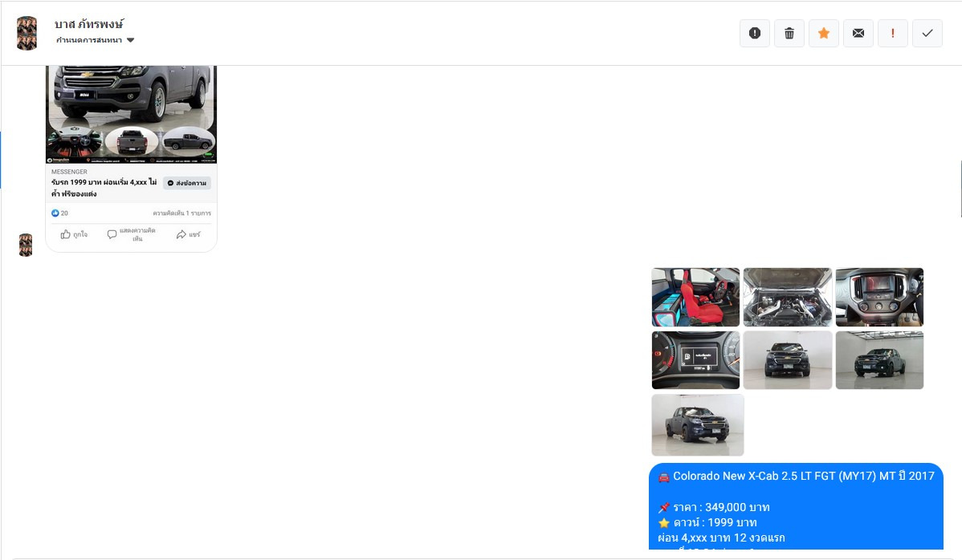This screenshot has width=962, height=560.
Task: Open the instrument cluster photo
Action: [695, 360]
